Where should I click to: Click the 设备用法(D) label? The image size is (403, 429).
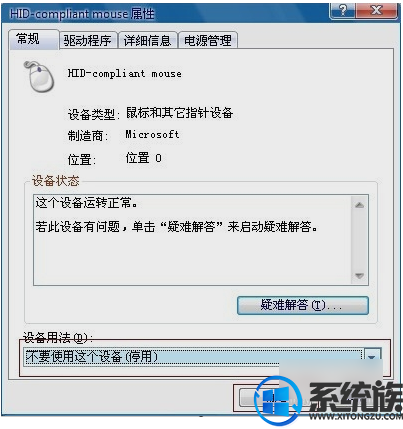(x=58, y=338)
